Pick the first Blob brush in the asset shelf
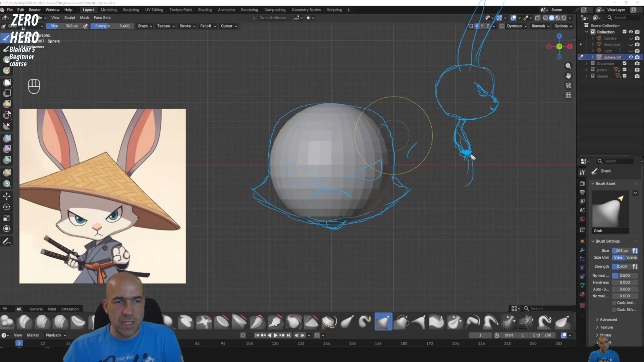 click(7, 322)
